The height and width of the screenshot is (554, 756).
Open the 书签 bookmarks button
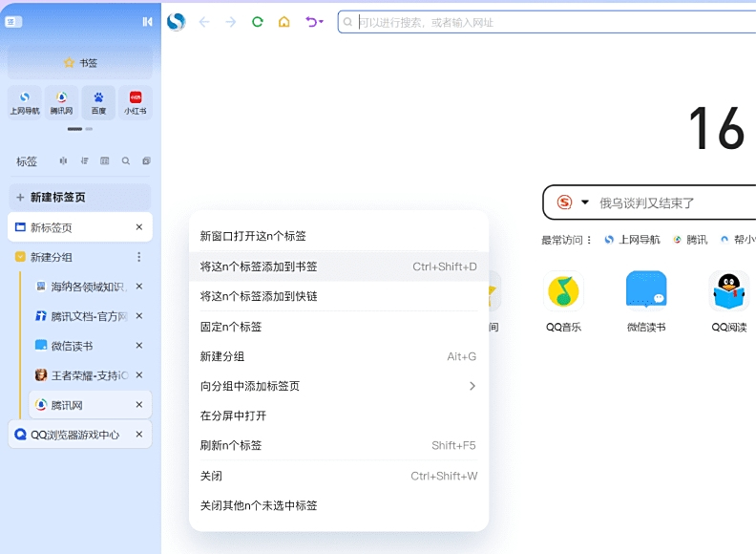tap(80, 63)
